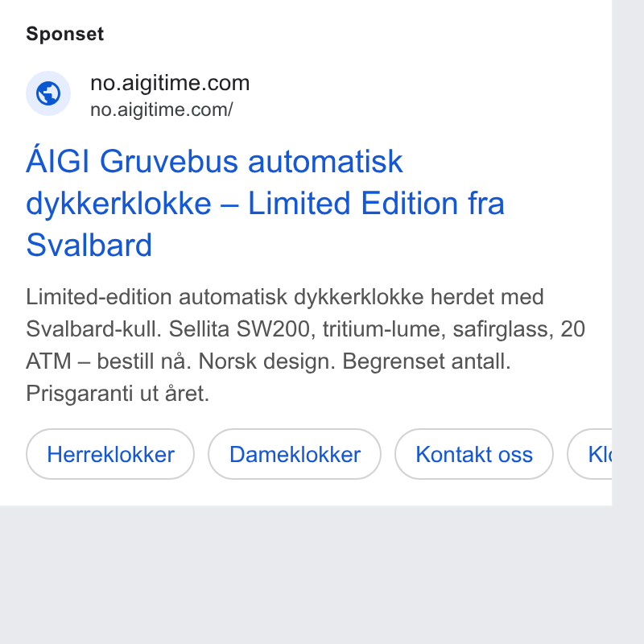The width and height of the screenshot is (644, 644).
Task: Click the Limited Edition fra headline text
Action: (376, 203)
